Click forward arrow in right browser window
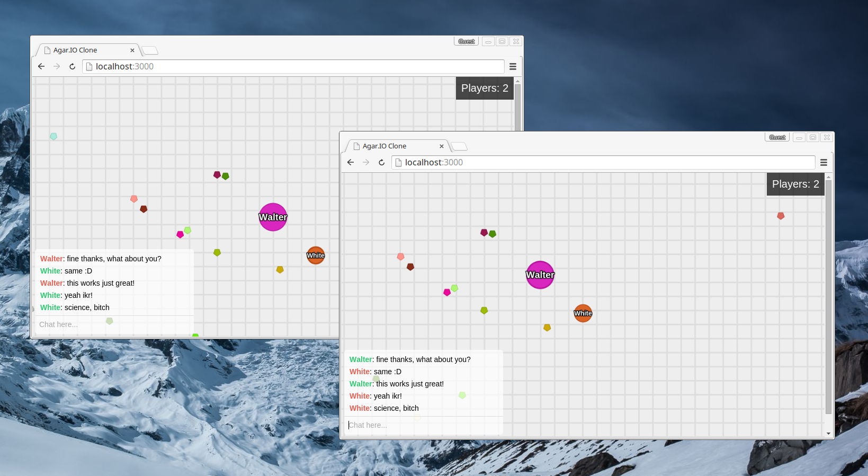Image resolution: width=868 pixels, height=476 pixels. click(x=366, y=162)
